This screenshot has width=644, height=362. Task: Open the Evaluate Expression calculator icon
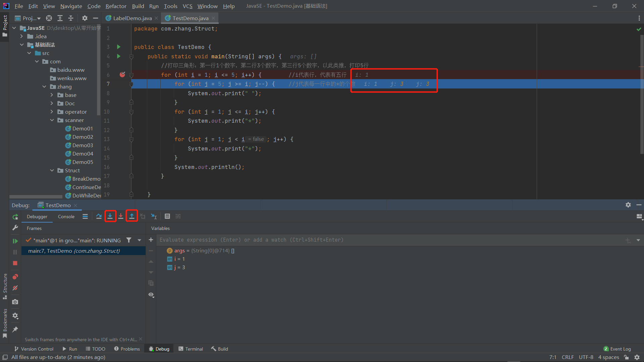point(167,216)
